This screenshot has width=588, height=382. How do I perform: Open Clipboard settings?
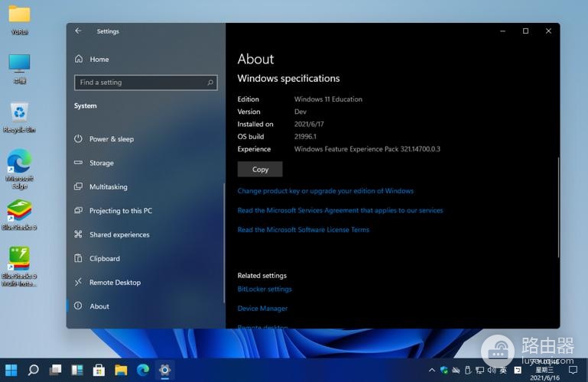(x=105, y=259)
